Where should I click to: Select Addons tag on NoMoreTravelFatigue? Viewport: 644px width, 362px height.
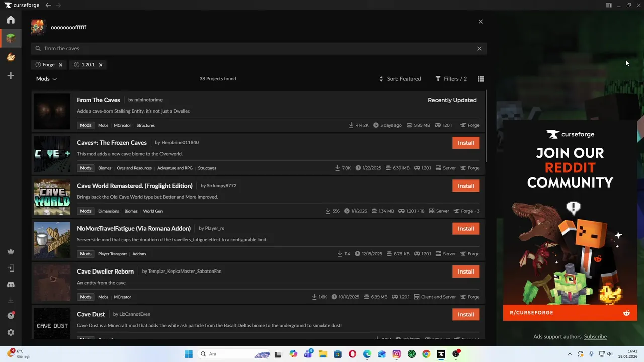coord(139,254)
